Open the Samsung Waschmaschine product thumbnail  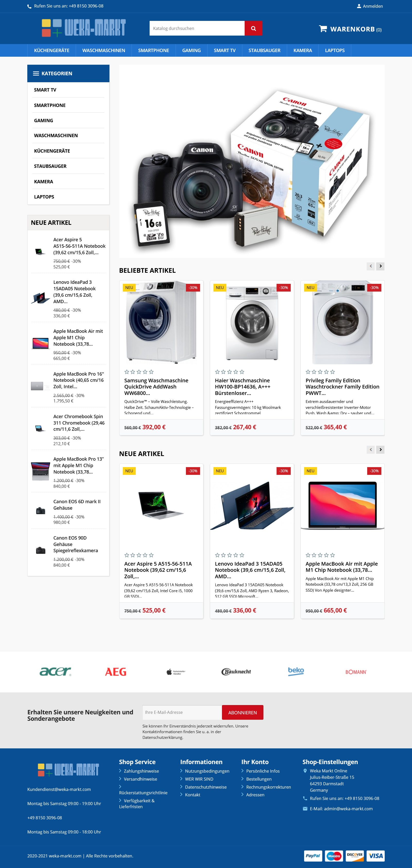pyautogui.click(x=161, y=322)
